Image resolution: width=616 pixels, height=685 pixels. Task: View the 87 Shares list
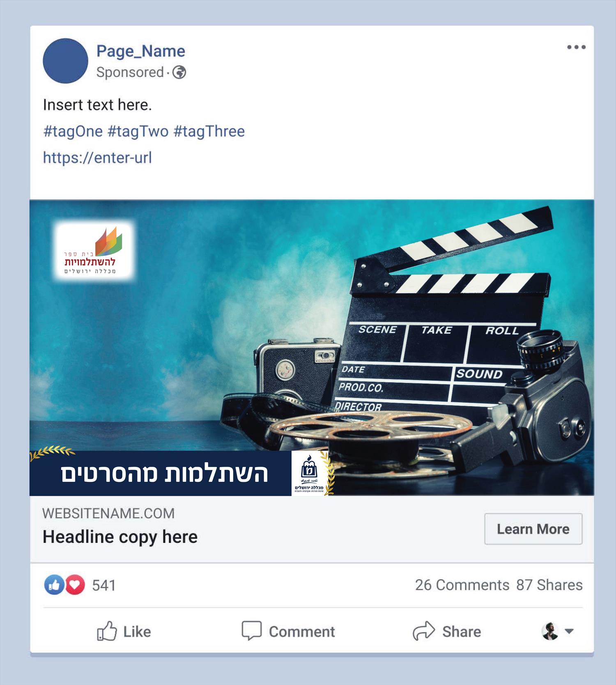549,585
